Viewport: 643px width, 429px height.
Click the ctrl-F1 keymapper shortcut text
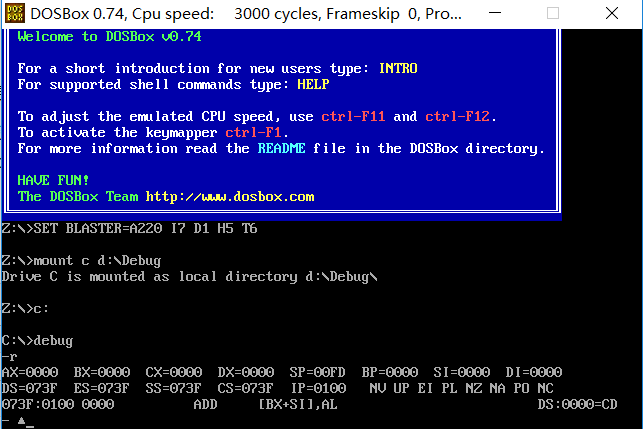point(253,132)
